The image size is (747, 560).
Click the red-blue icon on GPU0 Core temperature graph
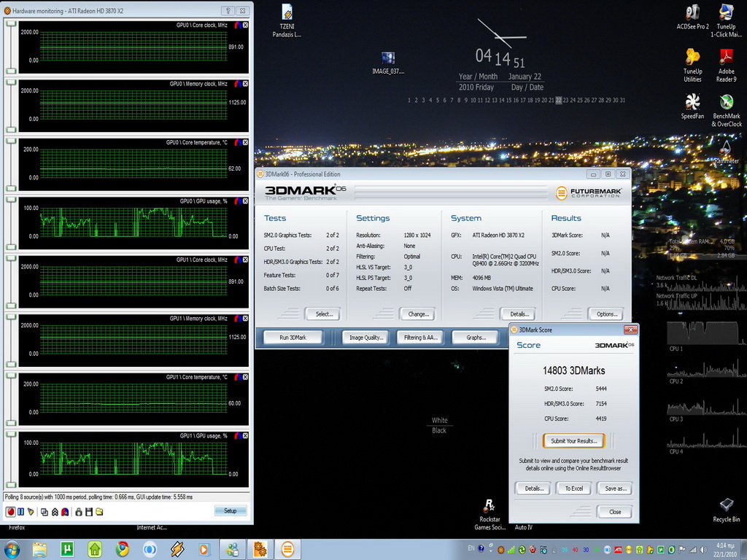click(238, 142)
